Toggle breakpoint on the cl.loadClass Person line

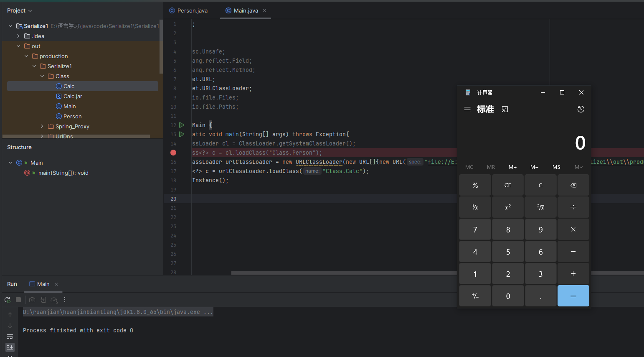coord(173,153)
